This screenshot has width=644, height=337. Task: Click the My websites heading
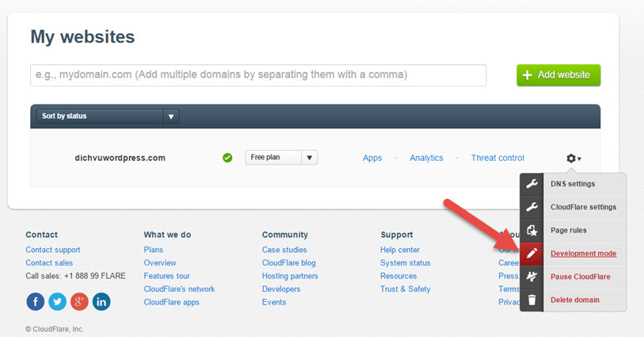pyautogui.click(x=82, y=37)
